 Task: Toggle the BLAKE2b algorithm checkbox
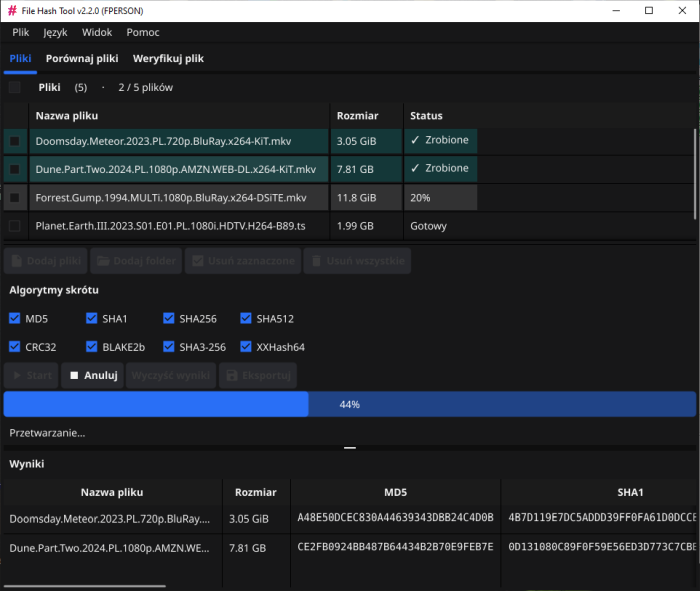92,346
